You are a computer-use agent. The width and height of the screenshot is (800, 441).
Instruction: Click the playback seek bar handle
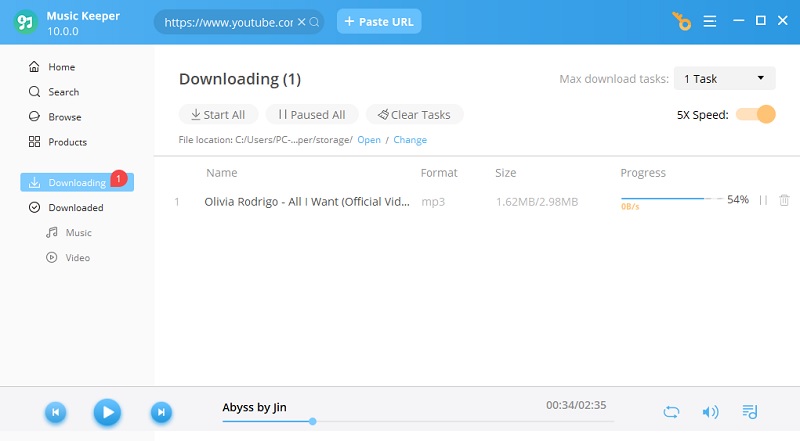pyautogui.click(x=312, y=422)
